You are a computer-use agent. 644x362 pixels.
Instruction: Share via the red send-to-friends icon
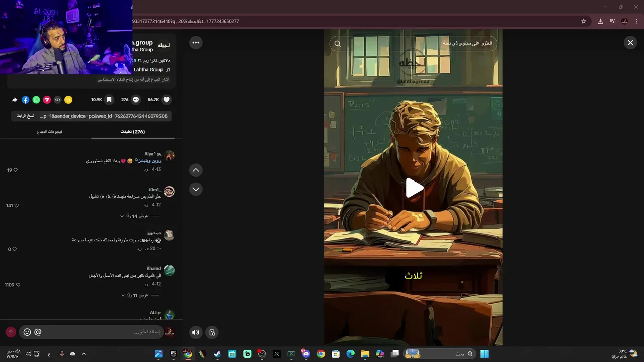(x=47, y=100)
